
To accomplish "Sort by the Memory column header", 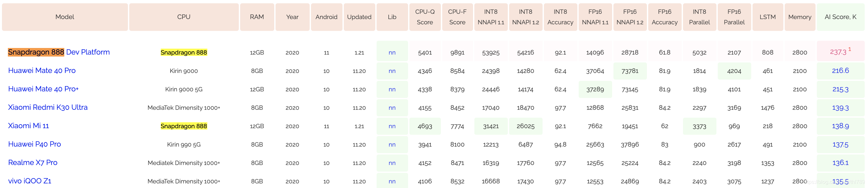I will (x=800, y=17).
